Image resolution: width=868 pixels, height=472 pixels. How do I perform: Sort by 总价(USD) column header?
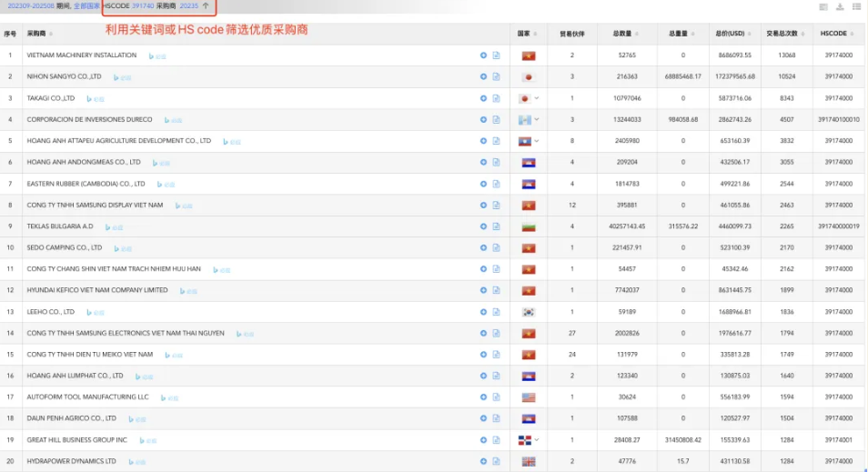tap(730, 34)
